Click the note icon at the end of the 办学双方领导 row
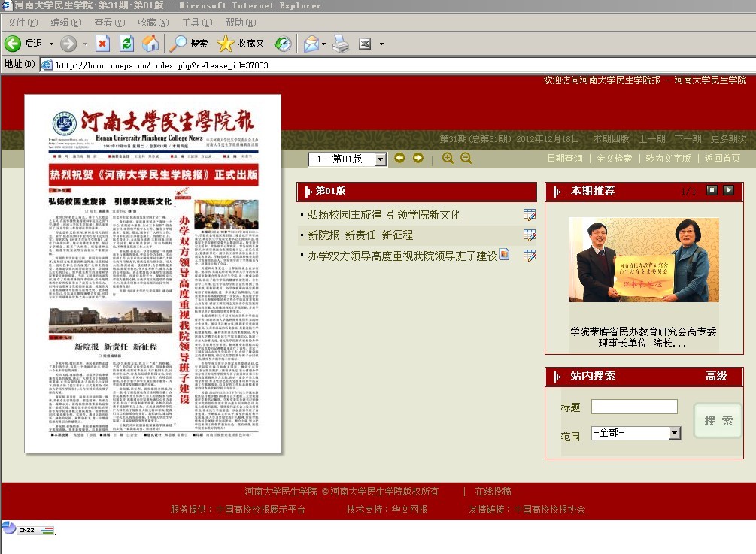This screenshot has height=554, width=756. click(x=530, y=256)
